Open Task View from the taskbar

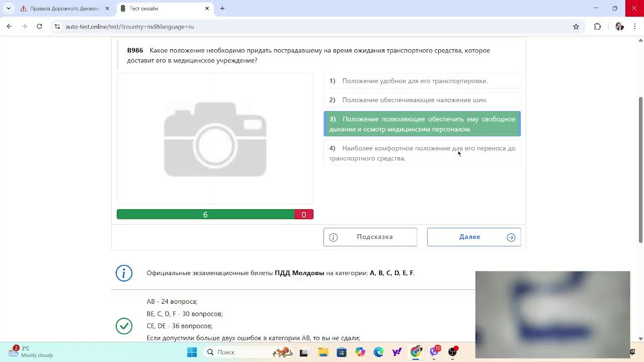pos(303,352)
